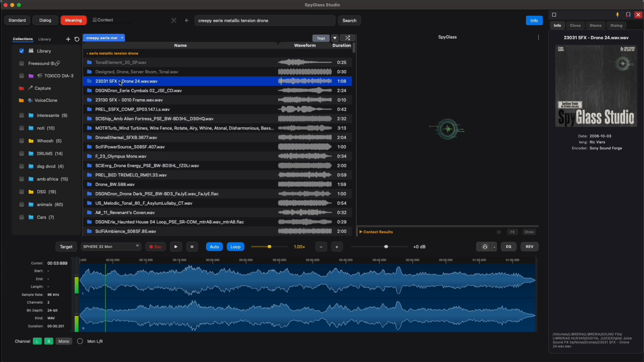Adjust the volume gain slider
Viewport: 644px width, 362px height.
click(x=379, y=247)
